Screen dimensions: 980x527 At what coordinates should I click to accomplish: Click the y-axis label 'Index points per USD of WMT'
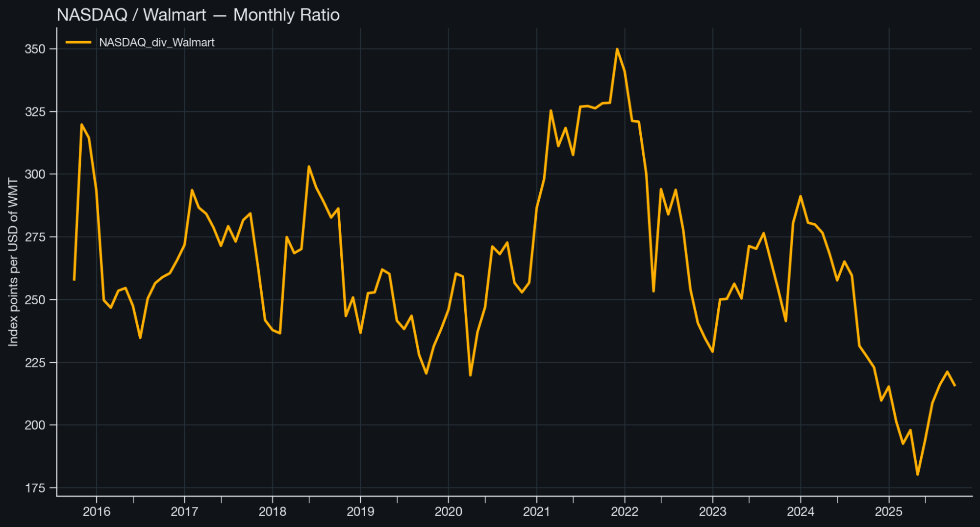[13, 263]
